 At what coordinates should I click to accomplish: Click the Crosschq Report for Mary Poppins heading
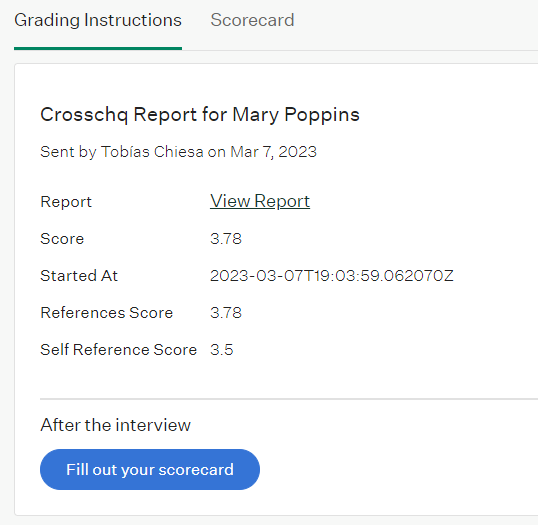200,114
